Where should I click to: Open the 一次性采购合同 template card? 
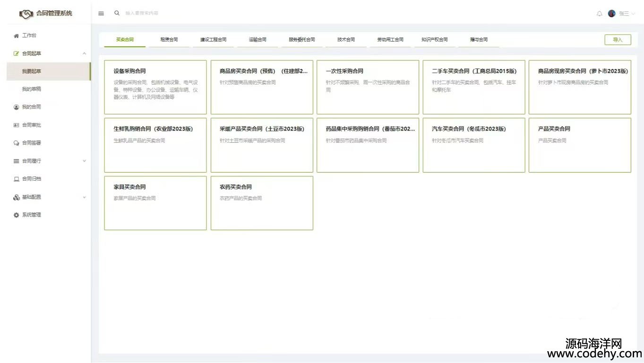pos(368,87)
